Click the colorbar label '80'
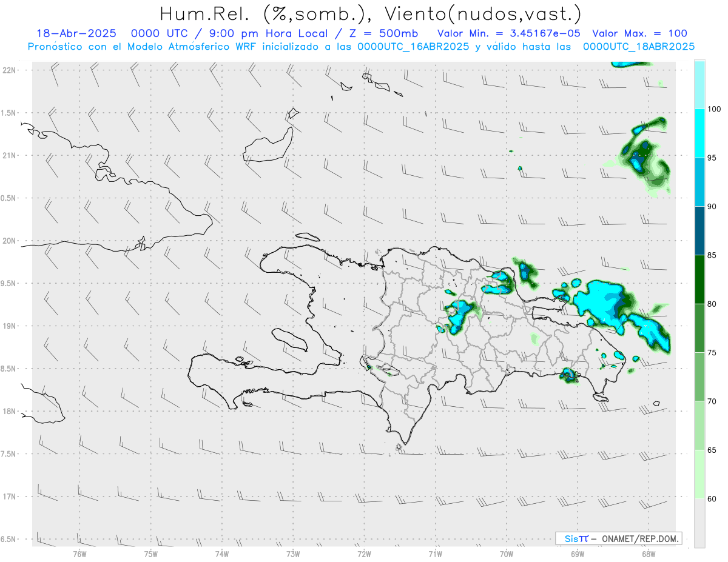 pos(712,304)
